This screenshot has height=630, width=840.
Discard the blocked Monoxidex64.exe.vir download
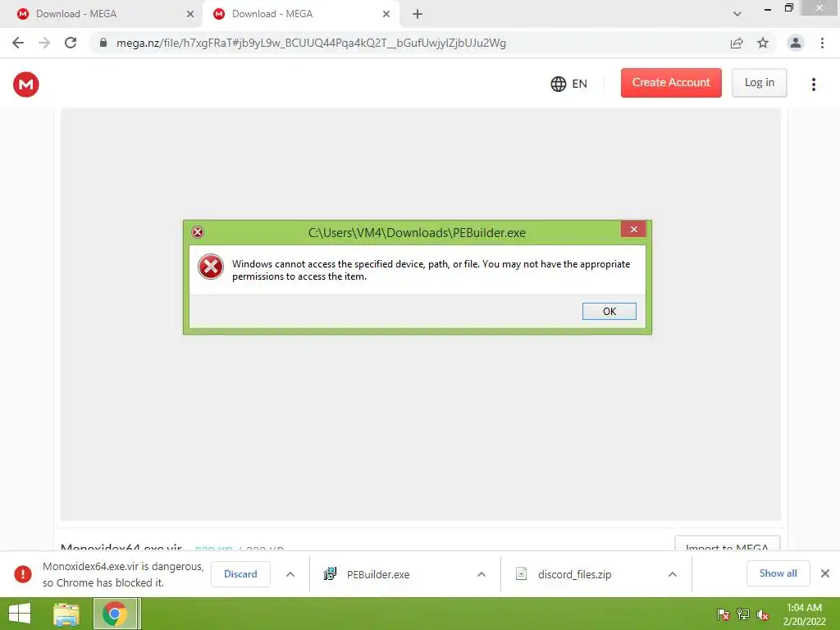click(240, 573)
